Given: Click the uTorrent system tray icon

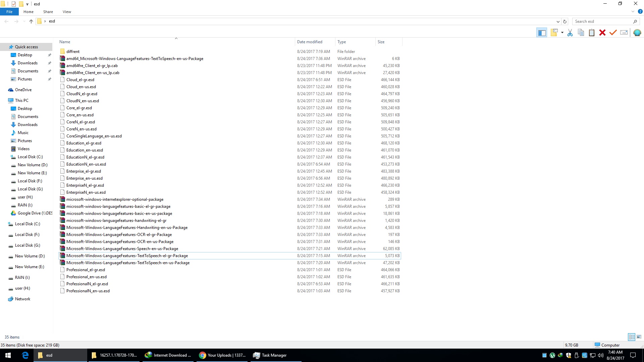Looking at the screenshot, I should click(x=552, y=355).
